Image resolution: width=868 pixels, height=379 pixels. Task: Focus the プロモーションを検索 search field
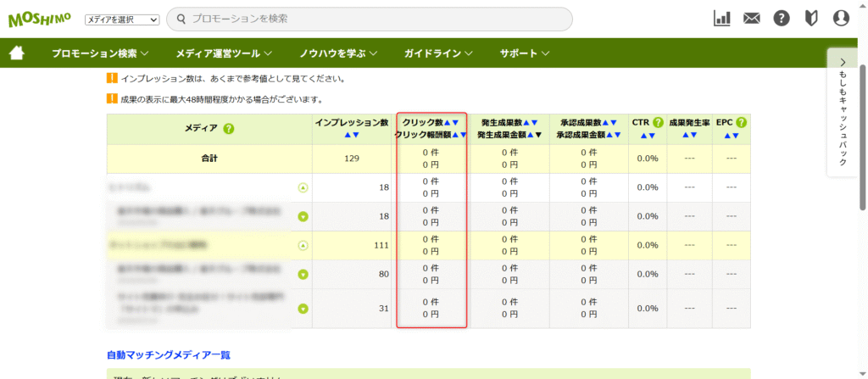(370, 19)
